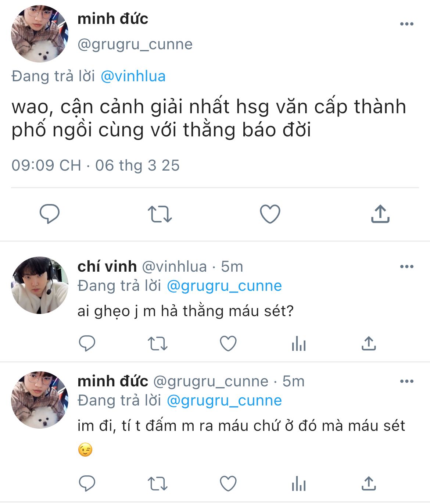Retweet chí vinh's reply
Image resolution: width=430 pixels, height=504 pixels.
coord(158,344)
